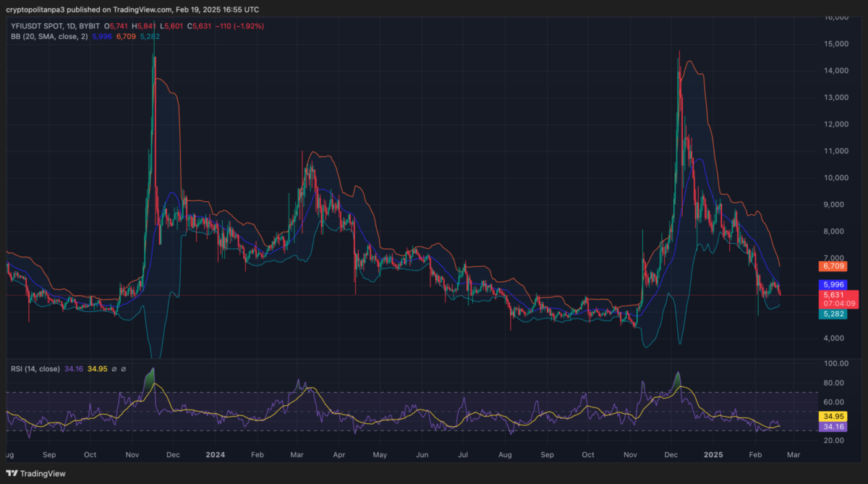Click the 2025 label on the time axis
This screenshot has height=484, width=868.
click(x=713, y=455)
